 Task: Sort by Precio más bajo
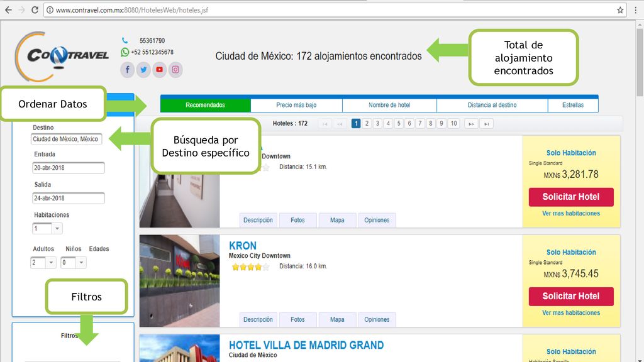[x=296, y=105]
